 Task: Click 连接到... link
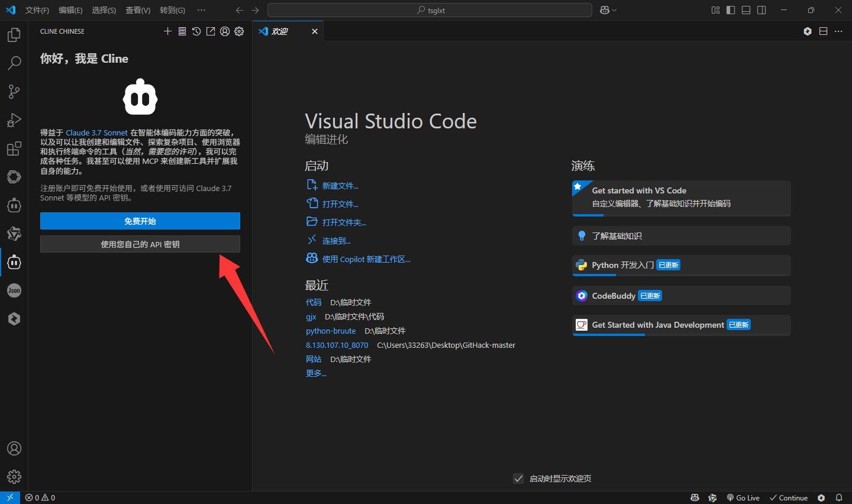pos(337,241)
